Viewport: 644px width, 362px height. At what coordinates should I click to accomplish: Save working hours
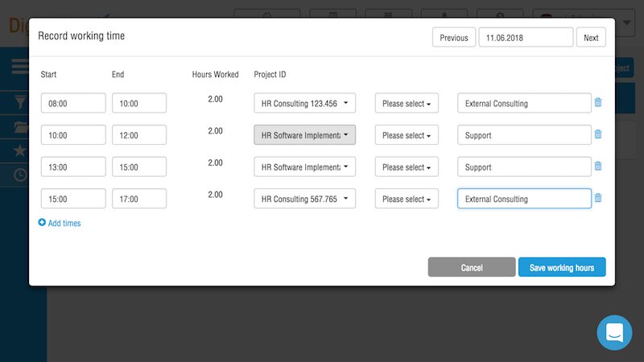click(x=562, y=267)
